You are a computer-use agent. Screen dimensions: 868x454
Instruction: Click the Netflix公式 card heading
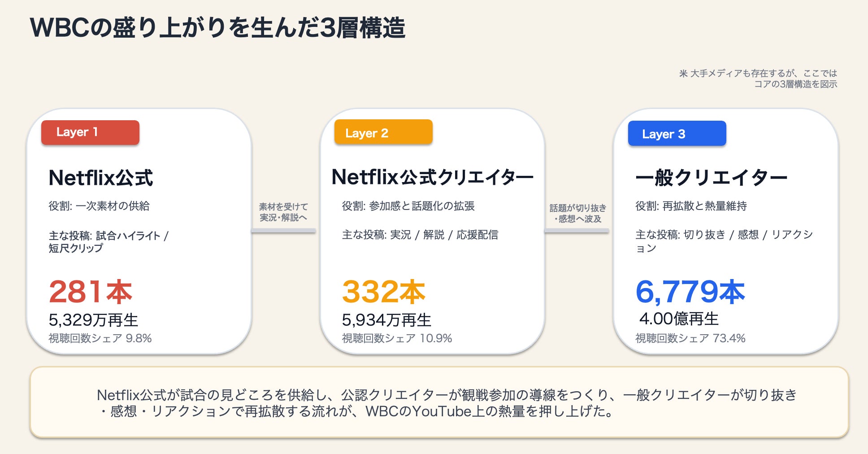coord(101,178)
